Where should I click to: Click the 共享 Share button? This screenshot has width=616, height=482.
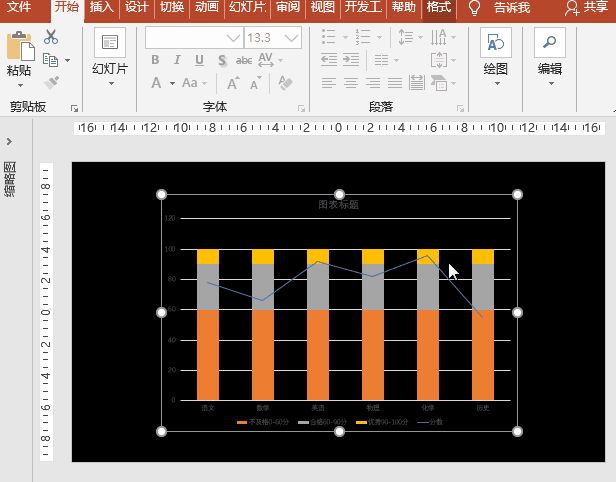click(x=586, y=7)
